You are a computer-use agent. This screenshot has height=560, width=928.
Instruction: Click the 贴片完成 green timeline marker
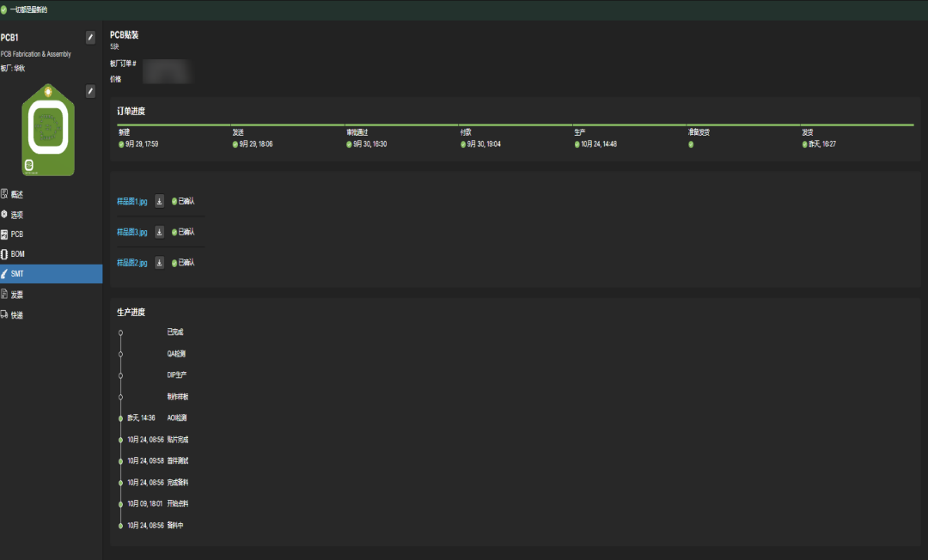121,440
